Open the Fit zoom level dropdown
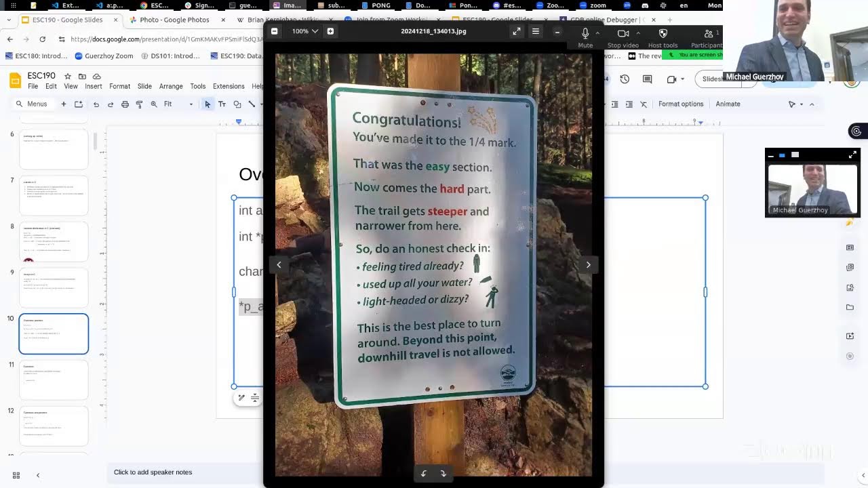868x488 pixels. coord(178,104)
